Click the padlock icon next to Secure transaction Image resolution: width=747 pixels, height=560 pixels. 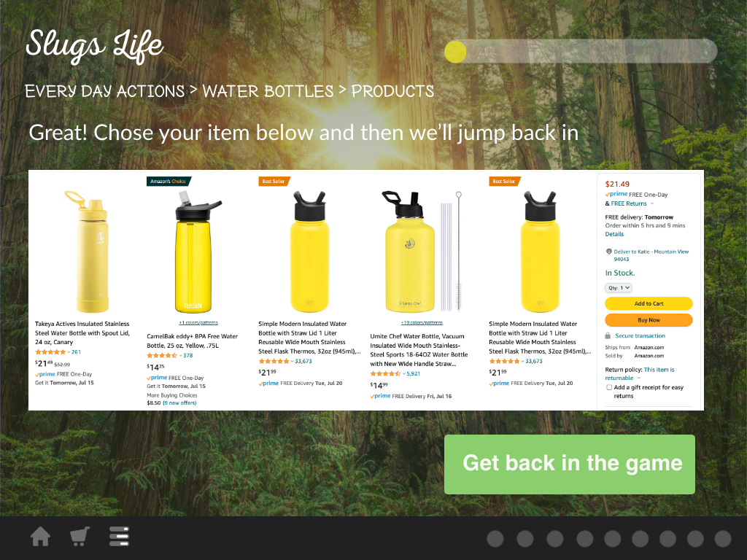608,335
